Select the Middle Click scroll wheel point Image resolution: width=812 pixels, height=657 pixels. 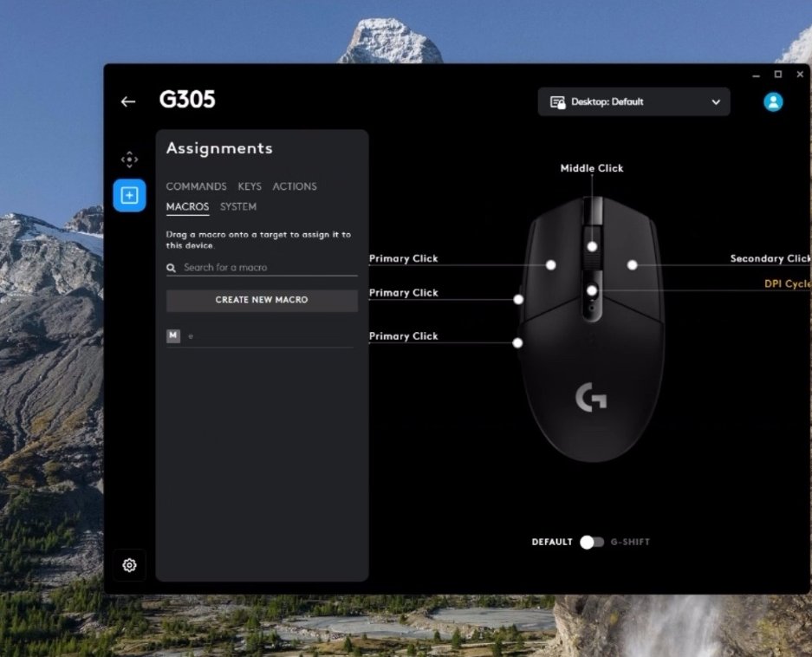[593, 247]
